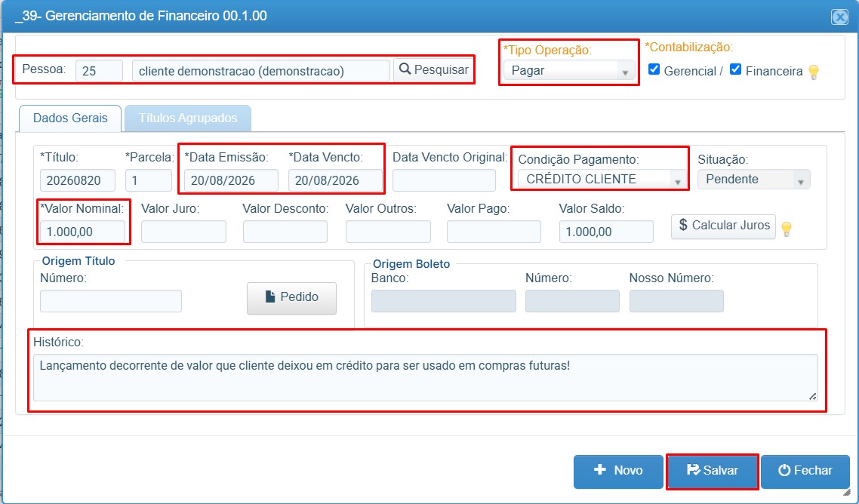Image resolution: width=859 pixels, height=504 pixels.
Task: Switch to the Títulos Agrupados tab
Action: [188, 118]
